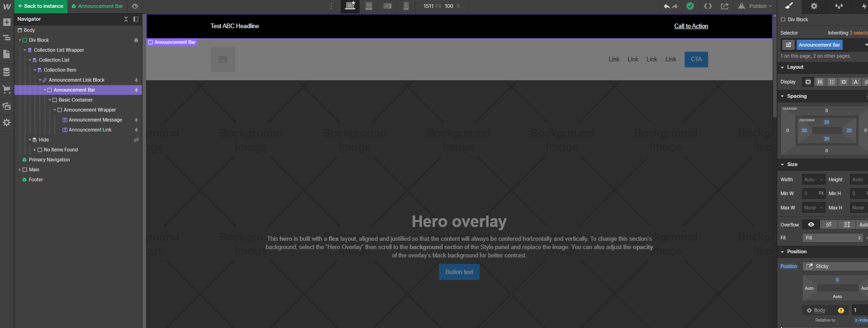The width and height of the screenshot is (868, 328).
Task: Open Position dropdown set to Sticky
Action: click(835, 266)
